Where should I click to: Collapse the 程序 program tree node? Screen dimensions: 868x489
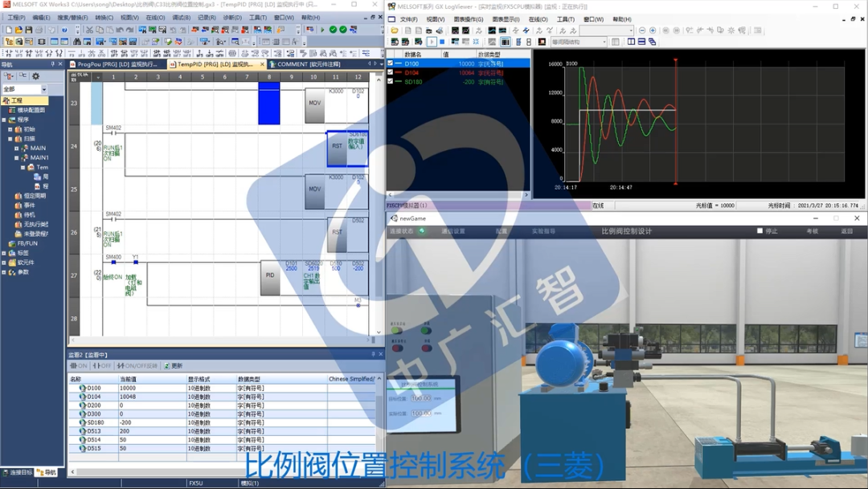[x=4, y=120]
